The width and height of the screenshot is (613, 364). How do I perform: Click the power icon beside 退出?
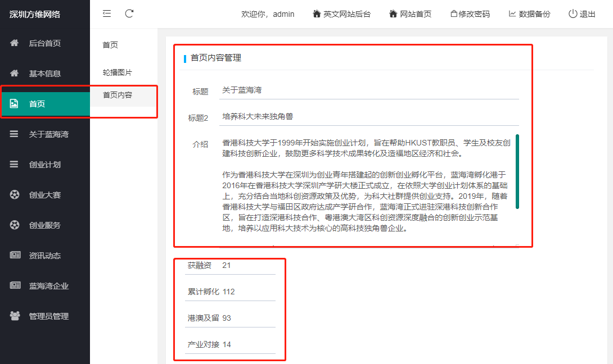tap(573, 13)
